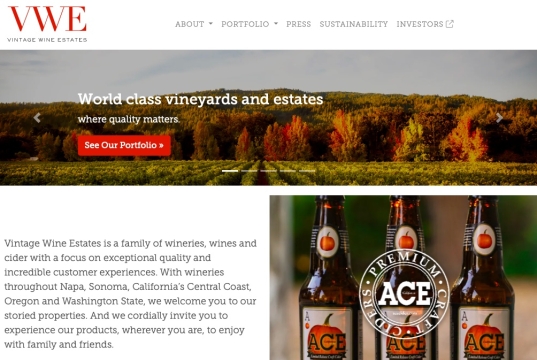Image resolution: width=537 pixels, height=360 pixels.
Task: Open the Press page
Action: coord(299,24)
